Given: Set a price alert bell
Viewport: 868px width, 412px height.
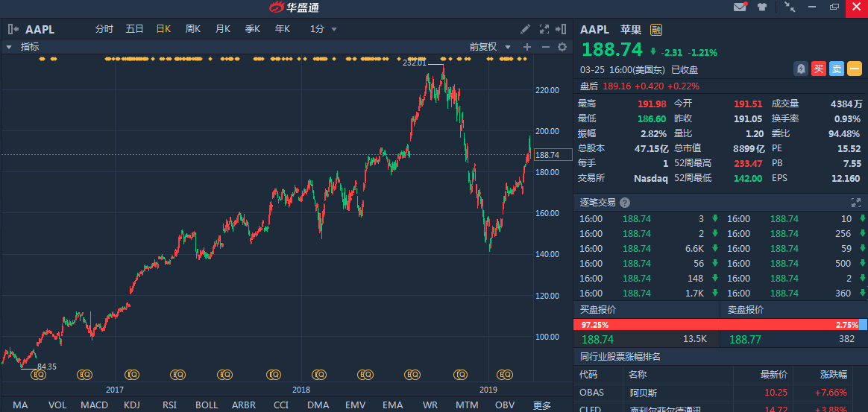Looking at the screenshot, I should [x=800, y=69].
